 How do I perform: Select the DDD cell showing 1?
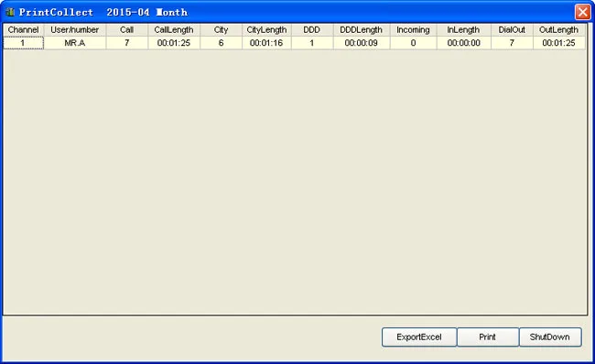[x=312, y=43]
